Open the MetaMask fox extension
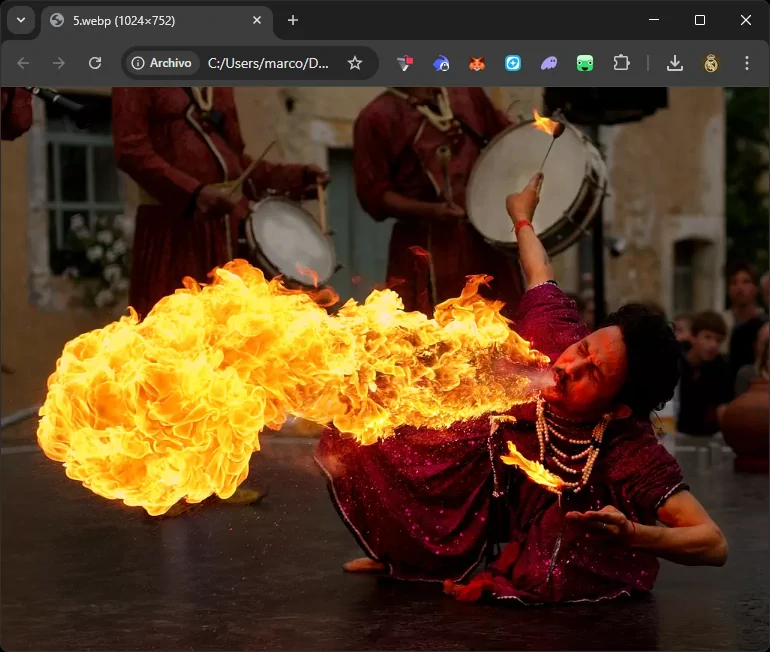Screen dimensions: 770x652 [x=477, y=63]
